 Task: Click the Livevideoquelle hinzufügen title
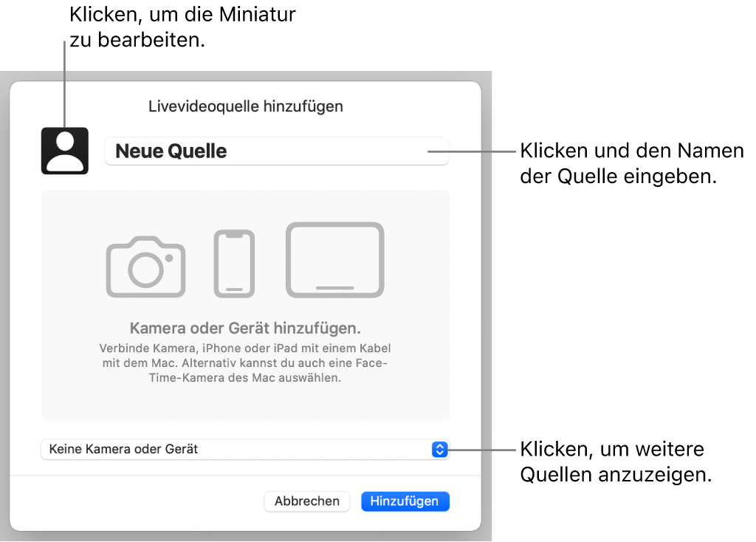[245, 106]
